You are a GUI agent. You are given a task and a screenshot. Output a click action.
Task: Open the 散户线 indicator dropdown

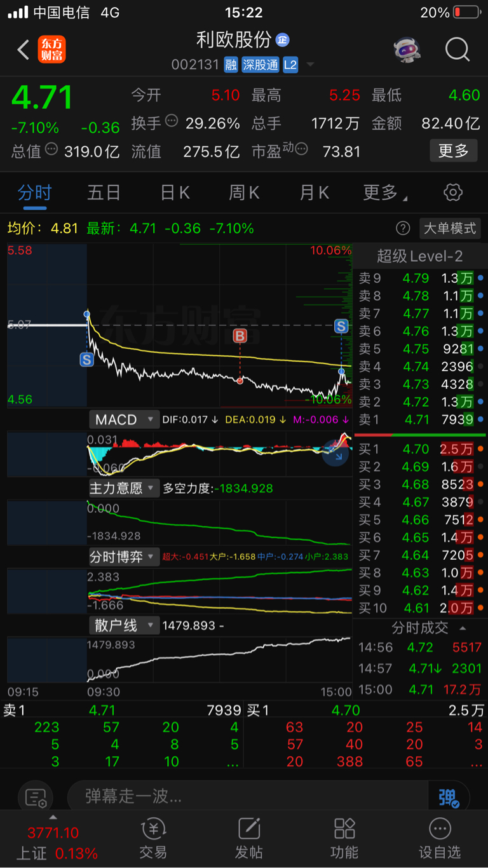[x=124, y=625]
